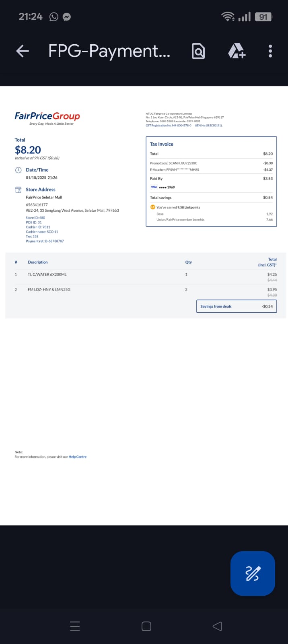The height and width of the screenshot is (644, 288).
Task: Tap the Android back triangle button
Action: 217,626
